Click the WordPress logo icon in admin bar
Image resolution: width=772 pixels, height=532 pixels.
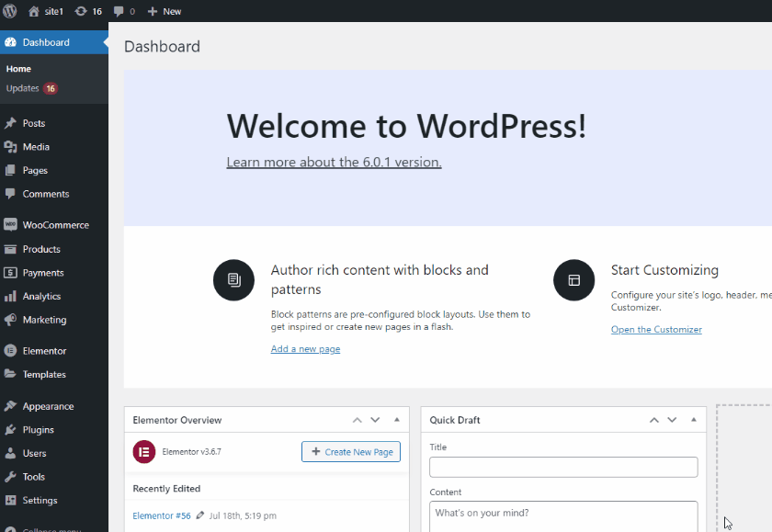coord(10,11)
